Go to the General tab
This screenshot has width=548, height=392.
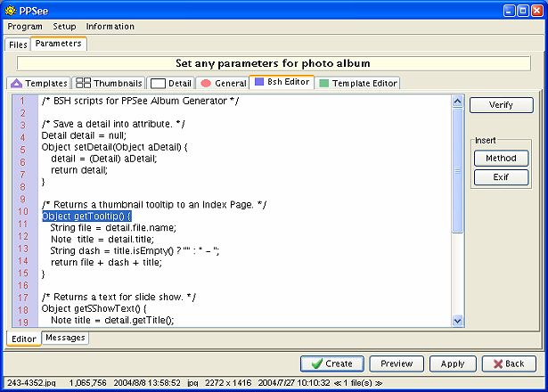tap(224, 83)
